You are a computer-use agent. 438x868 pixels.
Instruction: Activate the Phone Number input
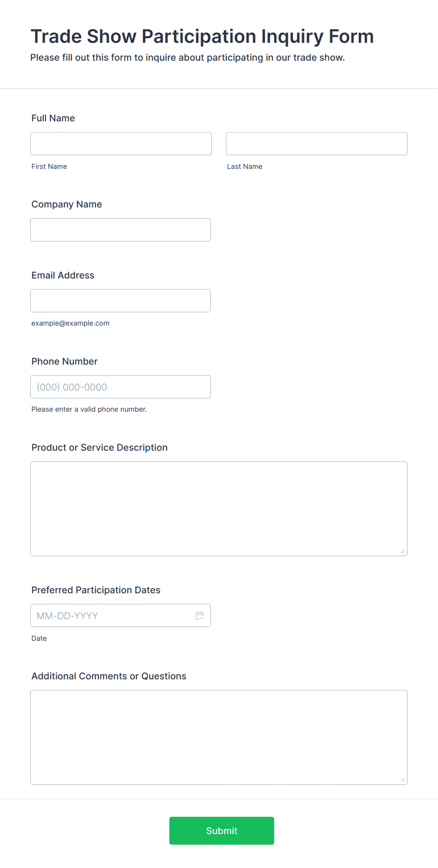click(x=121, y=387)
